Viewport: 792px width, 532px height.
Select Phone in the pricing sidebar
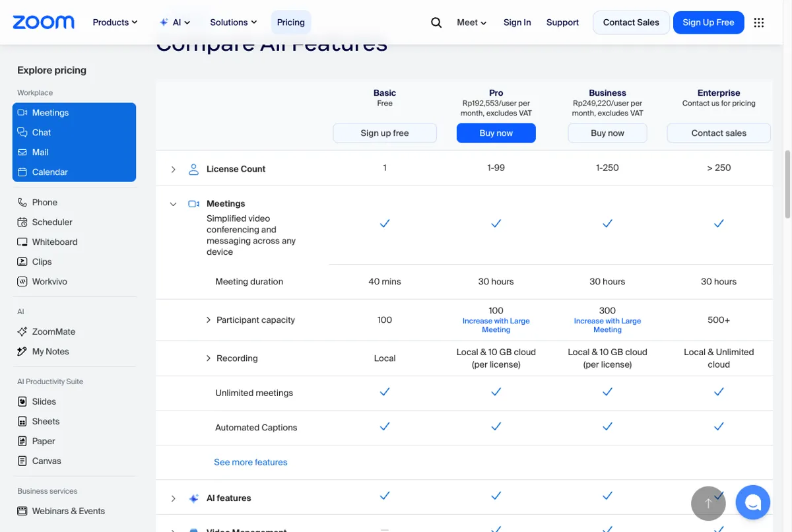click(45, 203)
